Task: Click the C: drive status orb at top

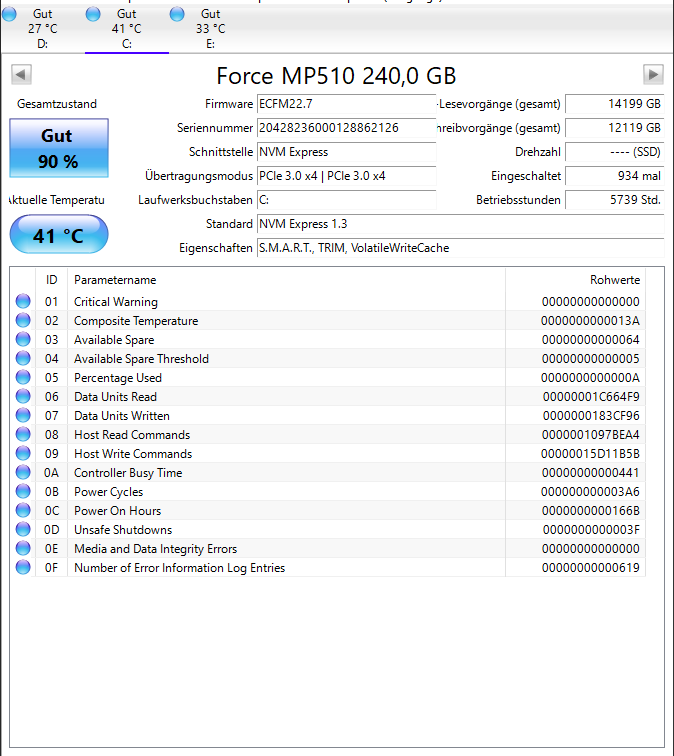Action: (x=93, y=14)
